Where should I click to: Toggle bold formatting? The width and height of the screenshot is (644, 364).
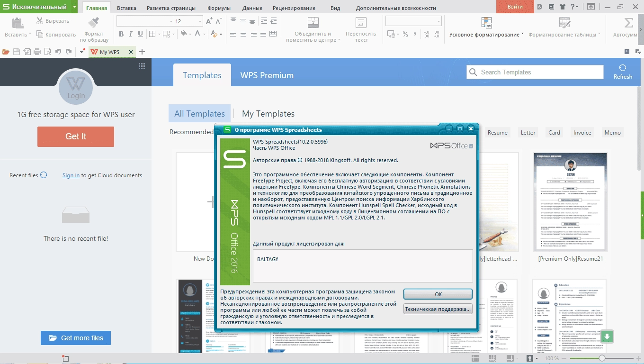(121, 34)
